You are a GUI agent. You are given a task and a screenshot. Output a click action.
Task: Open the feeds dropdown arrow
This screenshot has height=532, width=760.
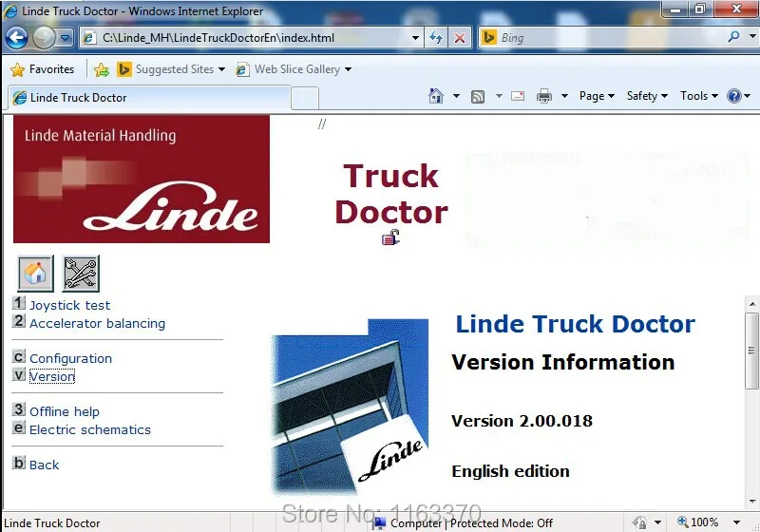point(499,96)
